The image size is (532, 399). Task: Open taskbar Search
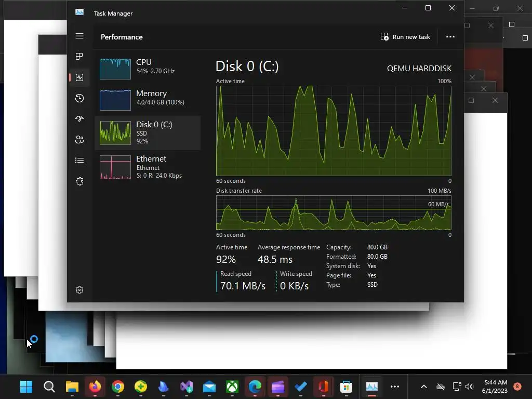tap(49, 387)
